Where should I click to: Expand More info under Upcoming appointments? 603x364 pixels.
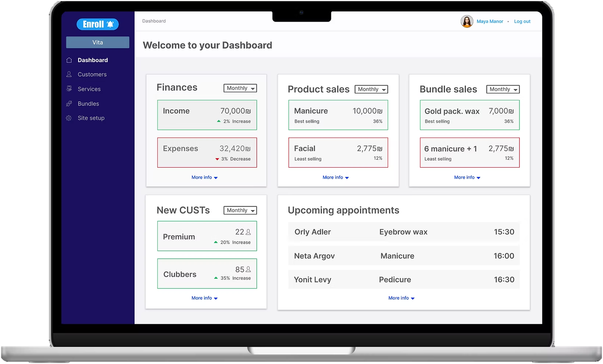pyautogui.click(x=402, y=298)
